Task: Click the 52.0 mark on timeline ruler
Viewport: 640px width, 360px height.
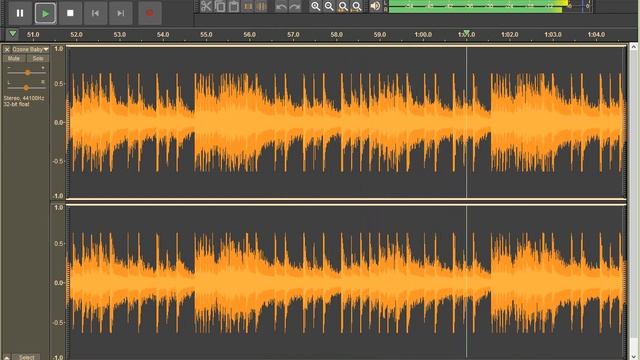Action: [x=76, y=35]
